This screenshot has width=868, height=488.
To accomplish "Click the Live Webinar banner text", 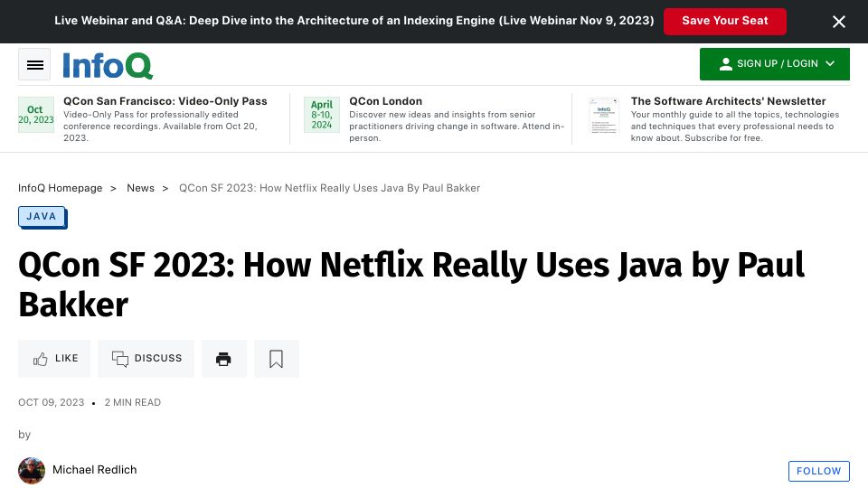I will [x=354, y=21].
